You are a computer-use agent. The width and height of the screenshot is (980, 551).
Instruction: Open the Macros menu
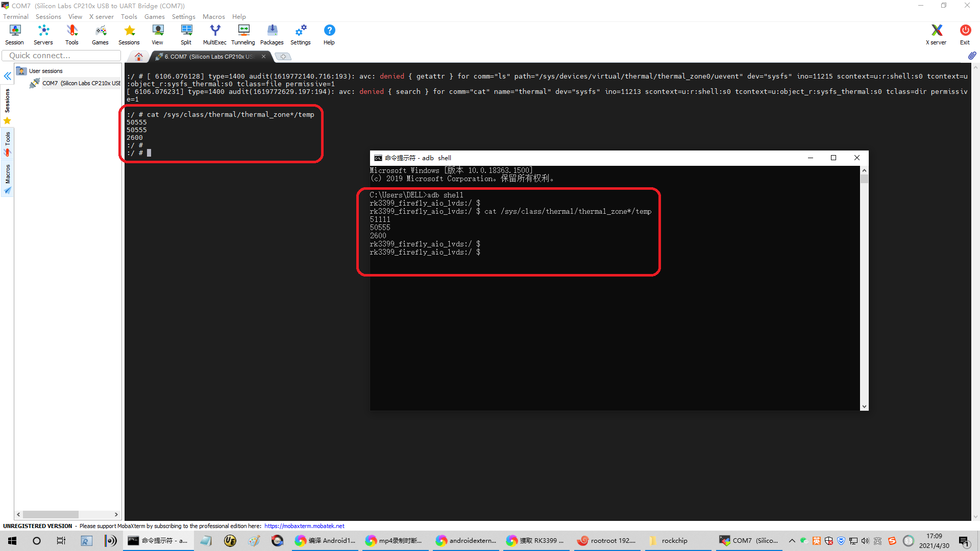[213, 16]
